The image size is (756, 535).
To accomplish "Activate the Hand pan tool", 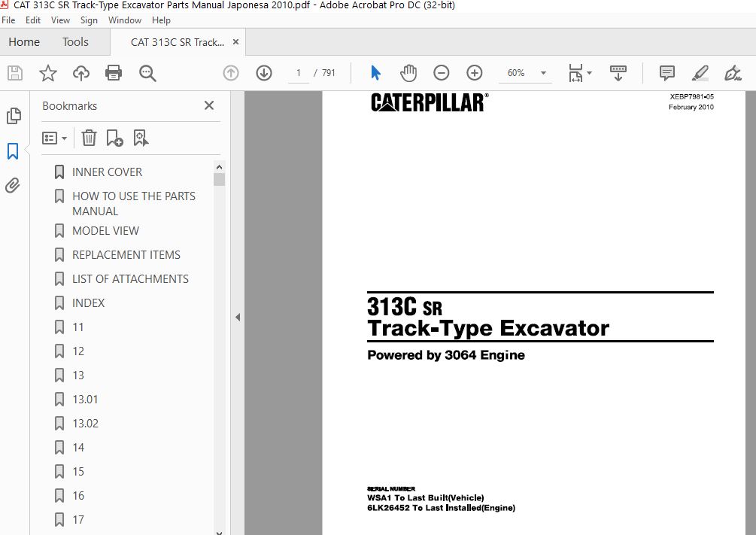I will click(408, 73).
